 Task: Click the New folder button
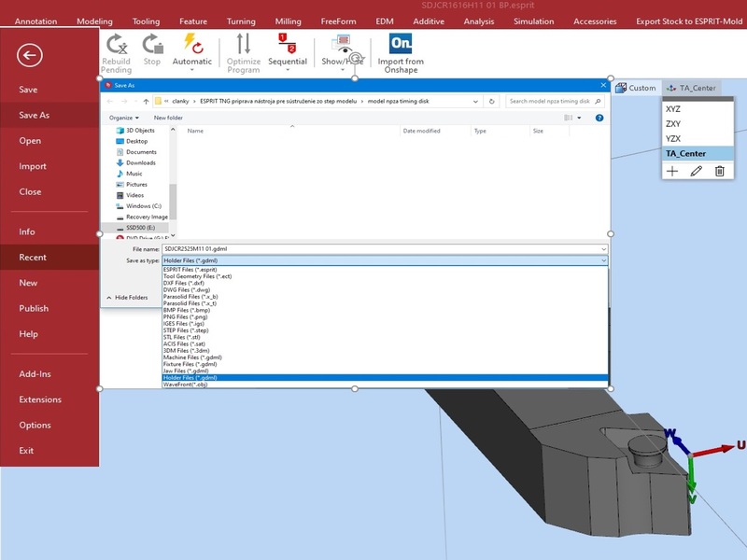click(168, 118)
